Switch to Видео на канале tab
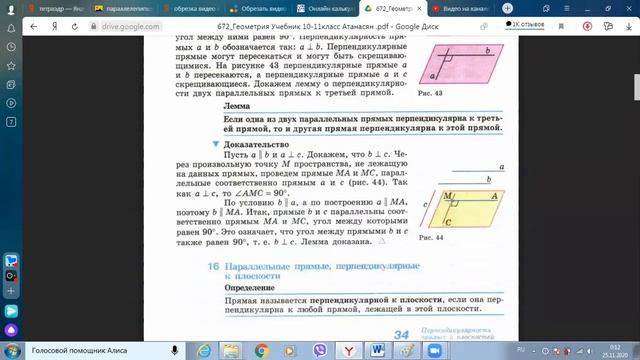This screenshot has width=640, height=360. 461,9
